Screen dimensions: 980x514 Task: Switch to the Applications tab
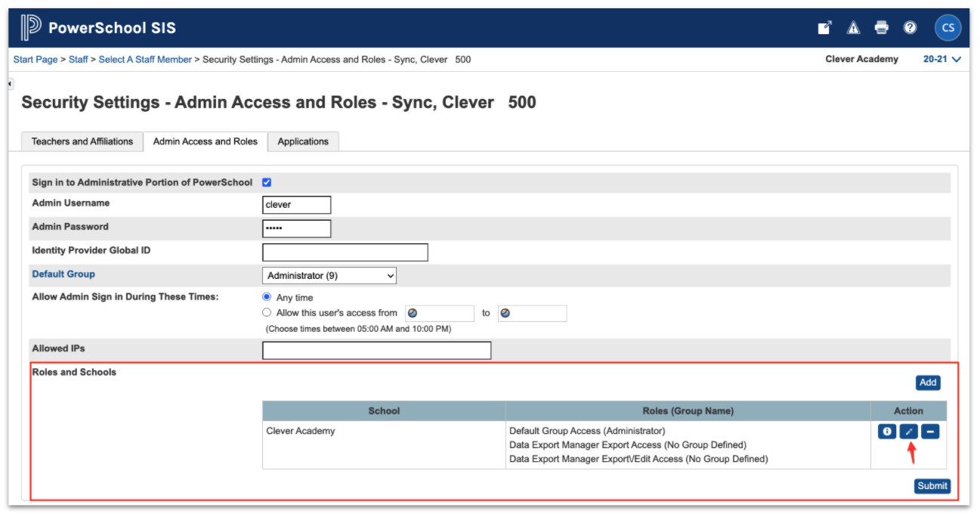click(x=303, y=141)
